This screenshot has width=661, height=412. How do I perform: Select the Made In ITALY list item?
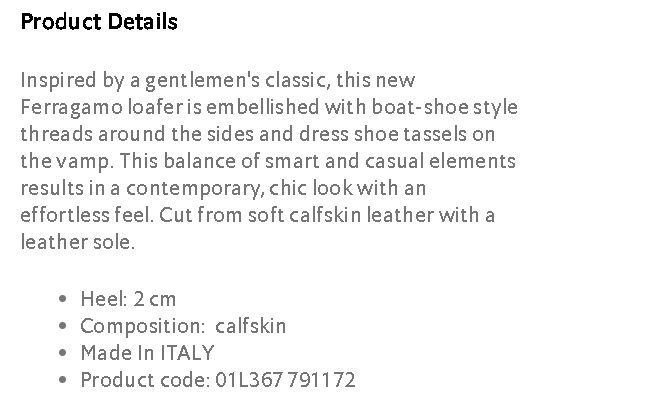(x=147, y=353)
